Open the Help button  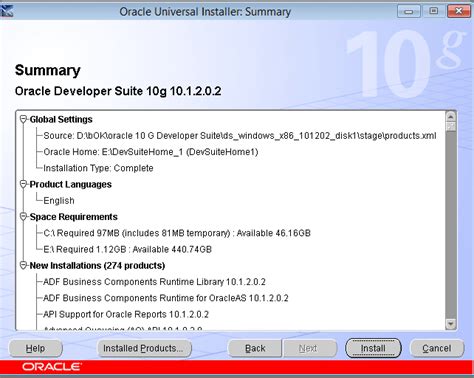(35, 348)
